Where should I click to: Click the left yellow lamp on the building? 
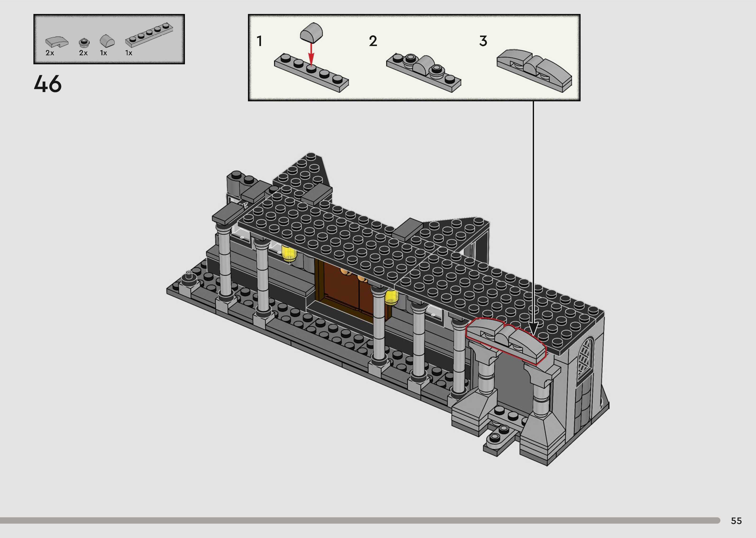pos(289,254)
